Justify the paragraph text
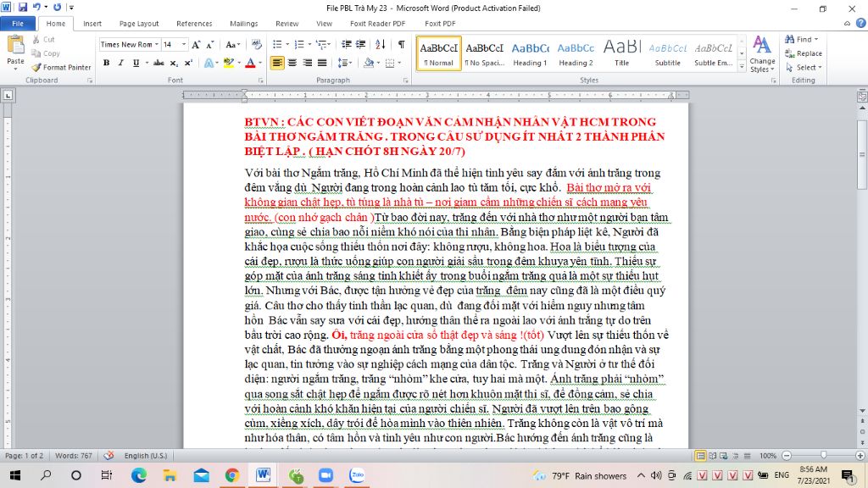The image size is (868, 488). click(x=322, y=63)
